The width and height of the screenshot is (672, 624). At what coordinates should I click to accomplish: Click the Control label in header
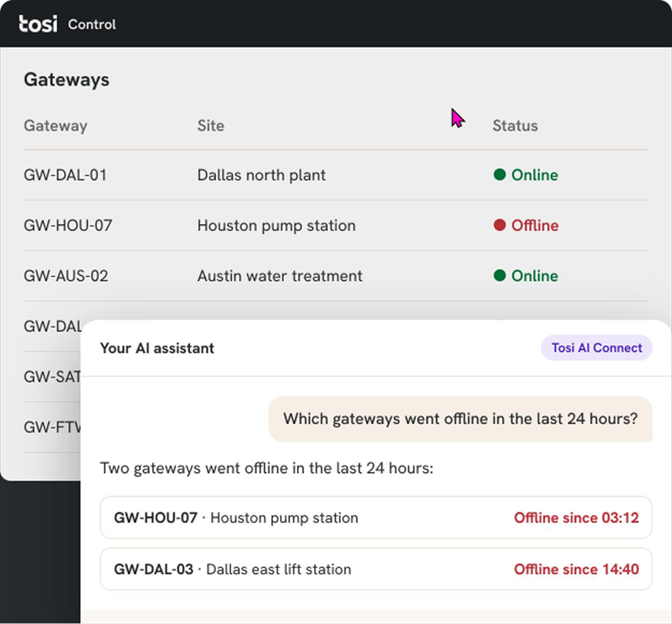92,24
